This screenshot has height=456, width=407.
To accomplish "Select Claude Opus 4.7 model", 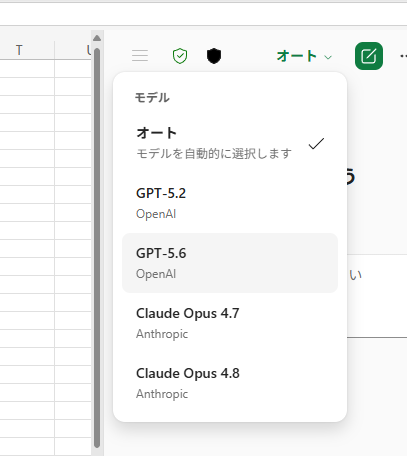I will pyautogui.click(x=230, y=323).
